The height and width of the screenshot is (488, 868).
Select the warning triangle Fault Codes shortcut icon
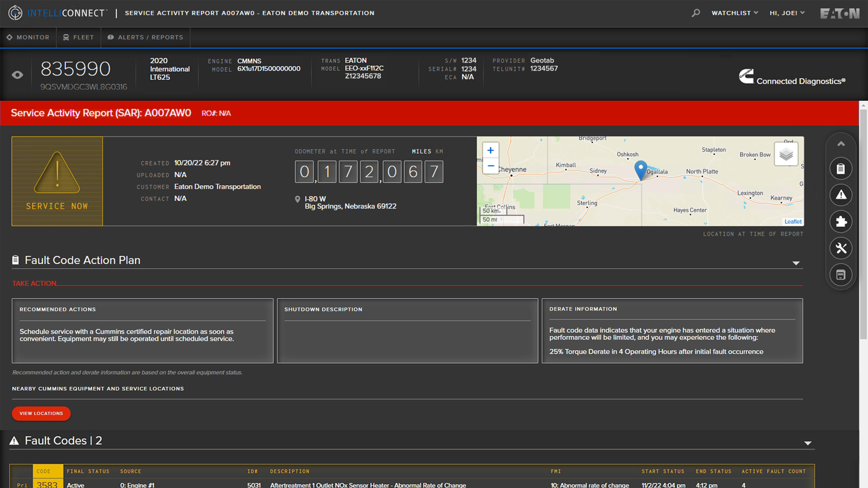click(841, 195)
